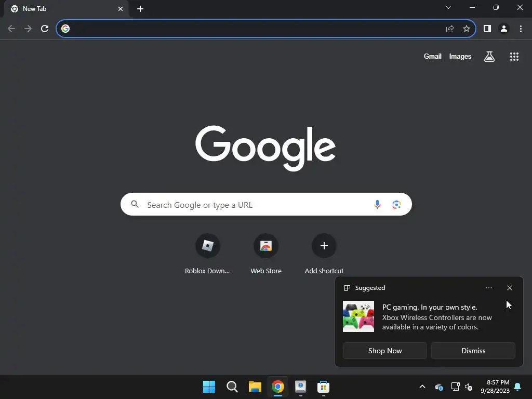This screenshot has height=399, width=532.
Task: Open Windows taskbar search
Action: click(x=232, y=387)
